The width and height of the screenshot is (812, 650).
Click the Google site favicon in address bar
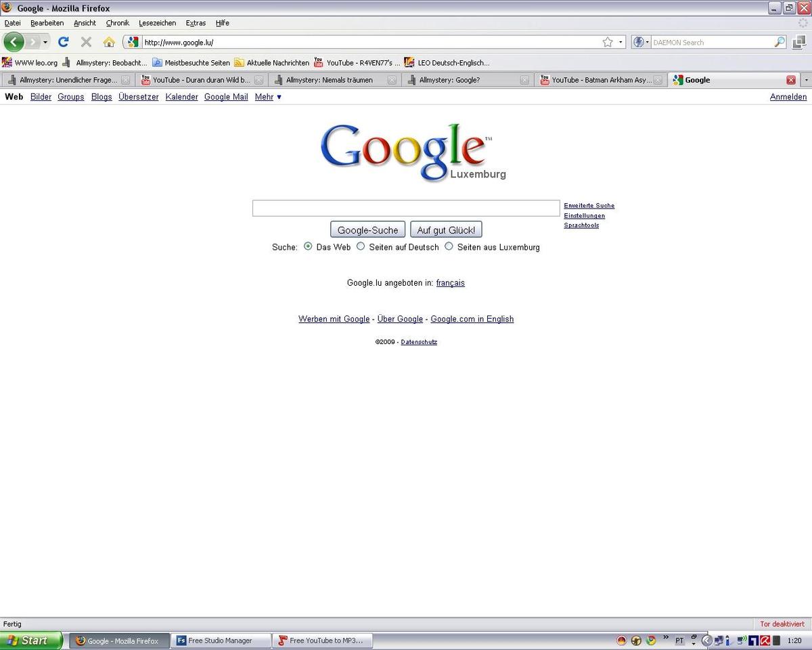pos(133,42)
